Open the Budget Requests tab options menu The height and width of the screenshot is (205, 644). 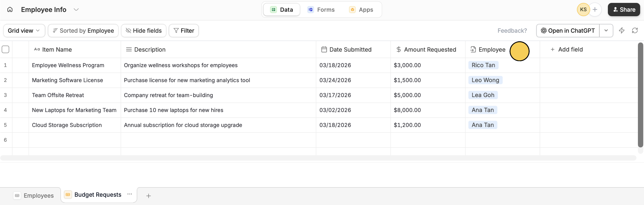coord(129,194)
